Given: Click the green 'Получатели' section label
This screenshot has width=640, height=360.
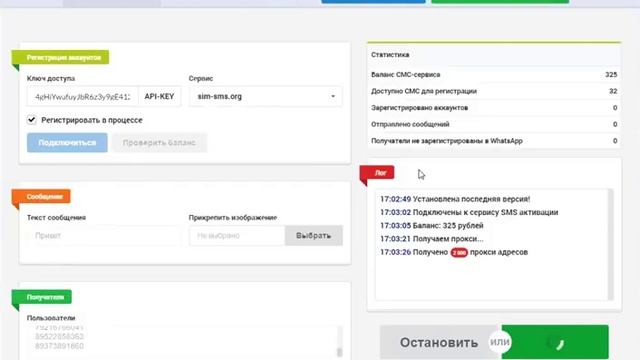Looking at the screenshot, I should [x=42, y=297].
